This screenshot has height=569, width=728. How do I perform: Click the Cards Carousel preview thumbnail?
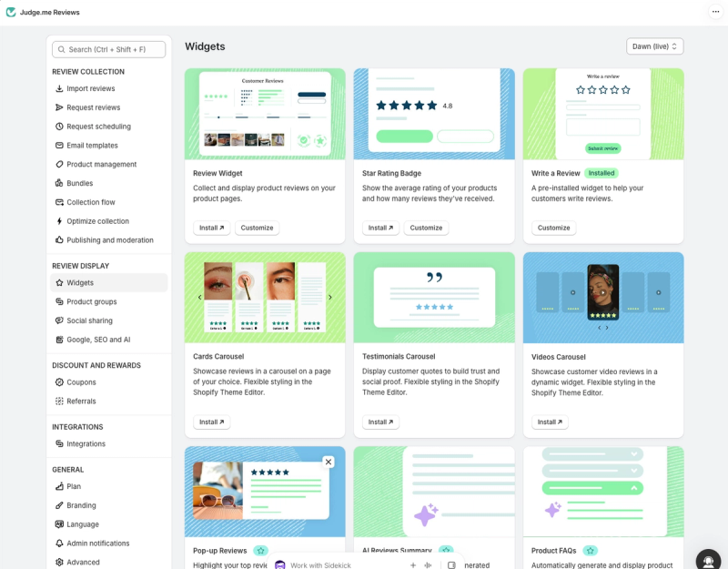tap(265, 298)
